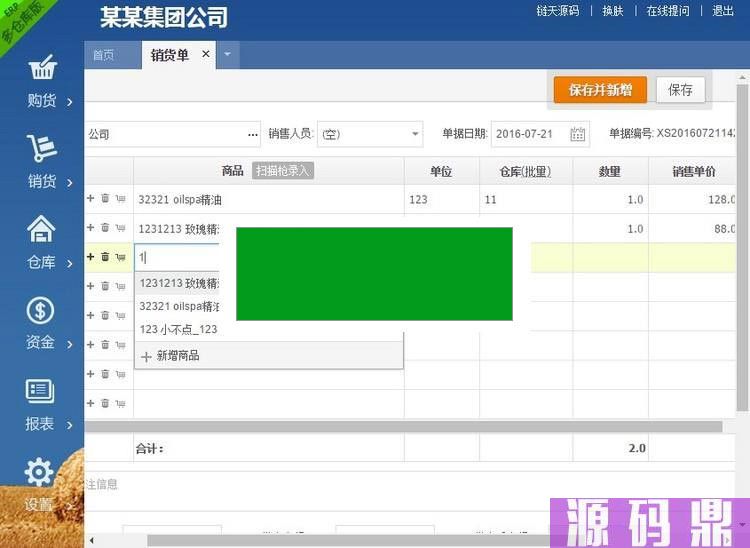Image resolution: width=750 pixels, height=548 pixels.
Task: Click the trash icon on the highlighted editing row
Action: 105,257
